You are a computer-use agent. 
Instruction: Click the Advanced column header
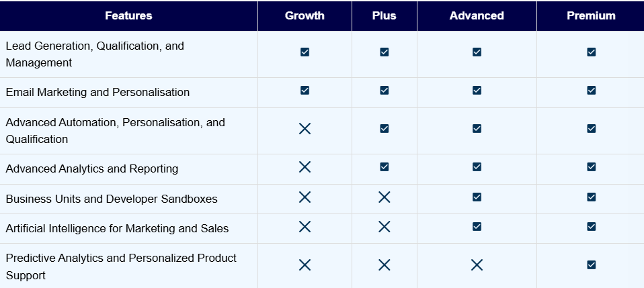pos(477,15)
